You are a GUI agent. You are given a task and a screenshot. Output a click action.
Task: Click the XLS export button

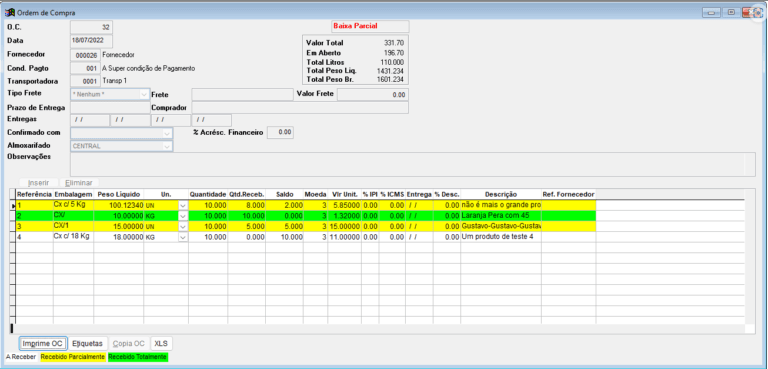[x=161, y=344]
